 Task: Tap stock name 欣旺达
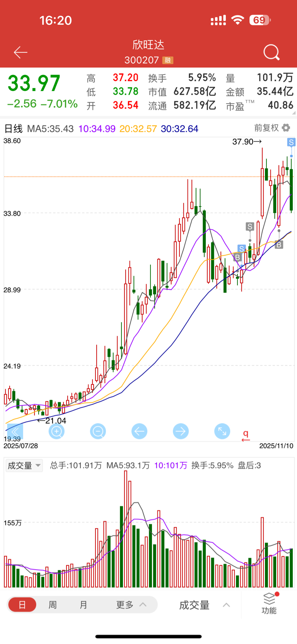[148, 45]
